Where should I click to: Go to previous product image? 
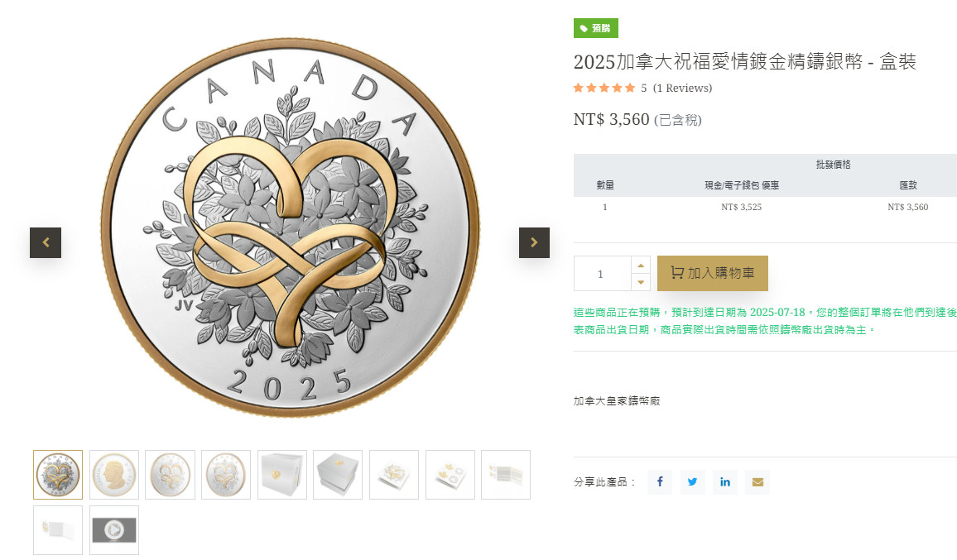(x=46, y=242)
